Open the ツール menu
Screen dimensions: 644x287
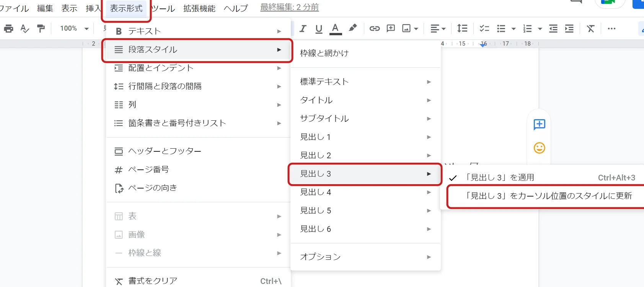click(163, 8)
